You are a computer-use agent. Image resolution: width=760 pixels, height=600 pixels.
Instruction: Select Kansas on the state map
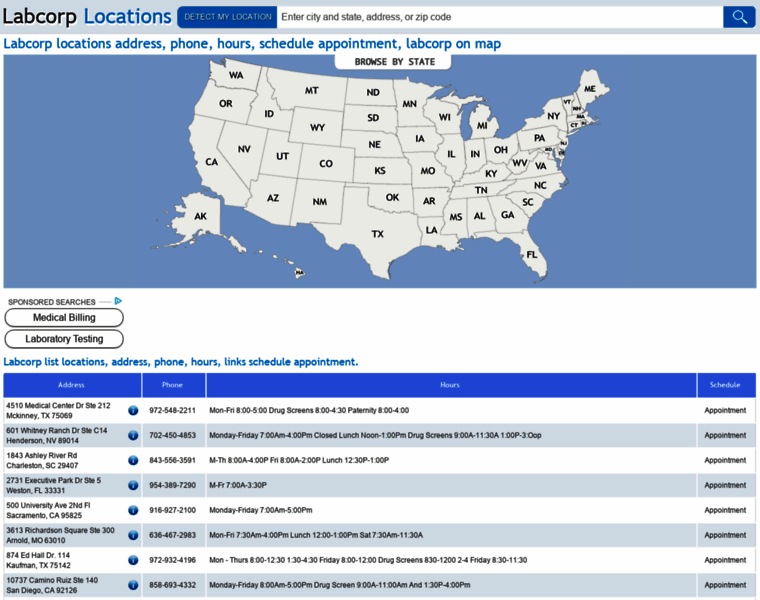click(380, 171)
